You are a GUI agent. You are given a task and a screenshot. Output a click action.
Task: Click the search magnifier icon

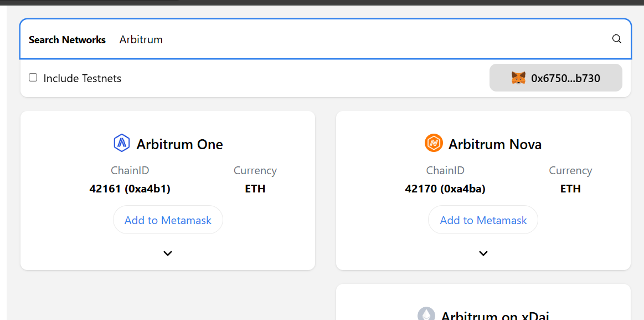[616, 39]
